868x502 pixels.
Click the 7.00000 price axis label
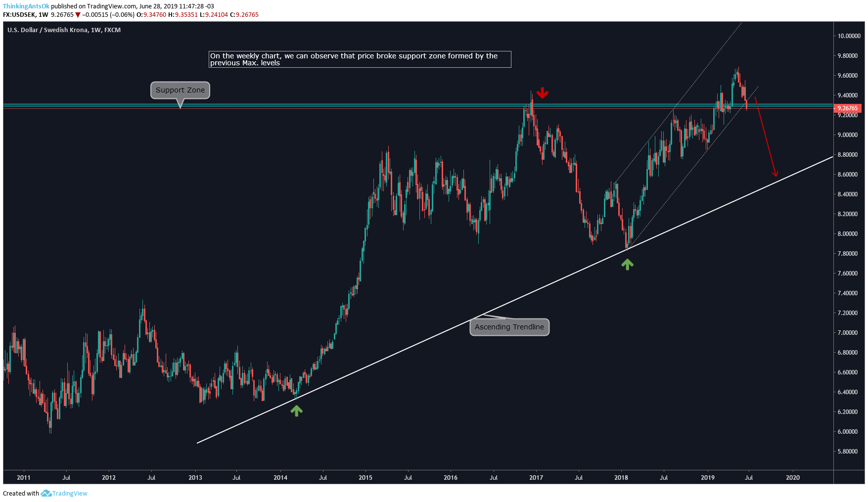click(848, 333)
